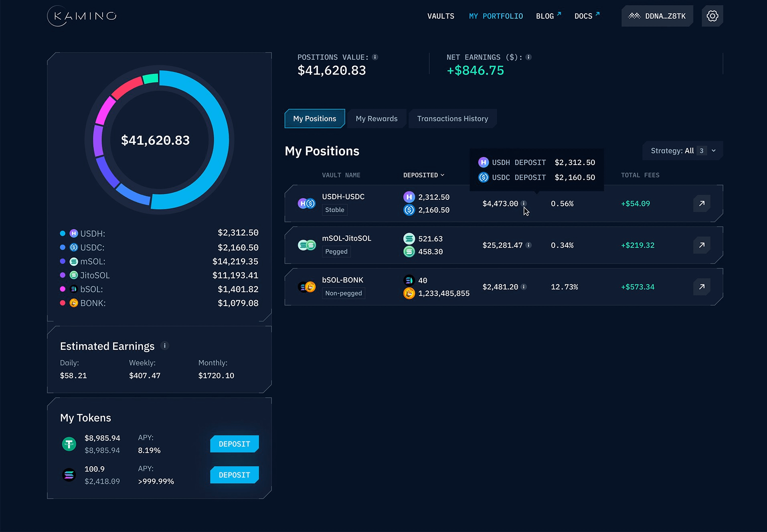The width and height of the screenshot is (767, 532).
Task: Click the large blue donut chart segment
Action: [221, 140]
